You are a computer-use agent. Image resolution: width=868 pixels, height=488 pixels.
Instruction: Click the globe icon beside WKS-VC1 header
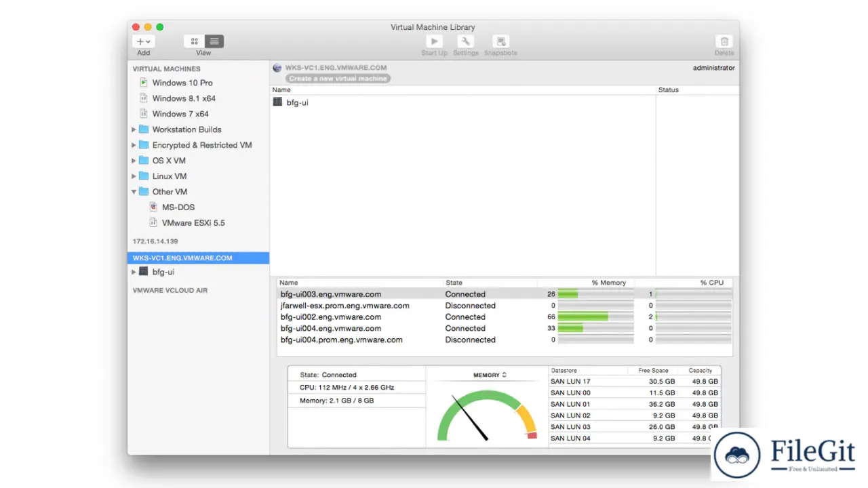click(277, 68)
